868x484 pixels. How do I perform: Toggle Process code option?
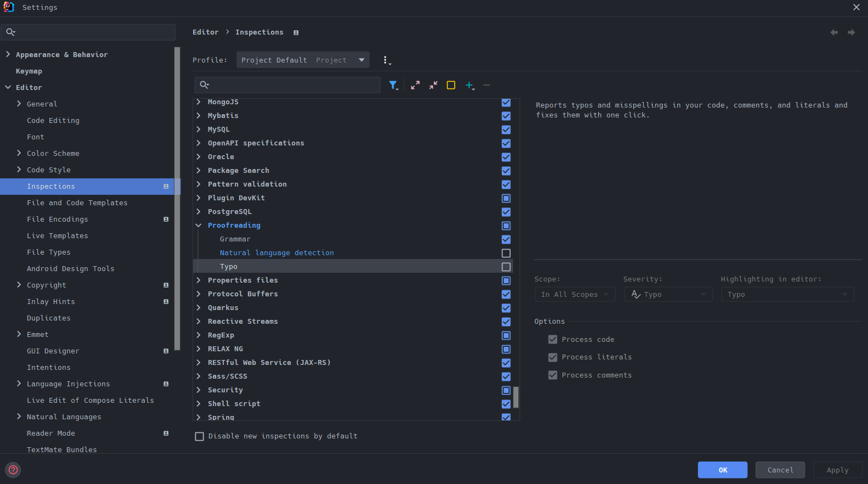(x=553, y=340)
